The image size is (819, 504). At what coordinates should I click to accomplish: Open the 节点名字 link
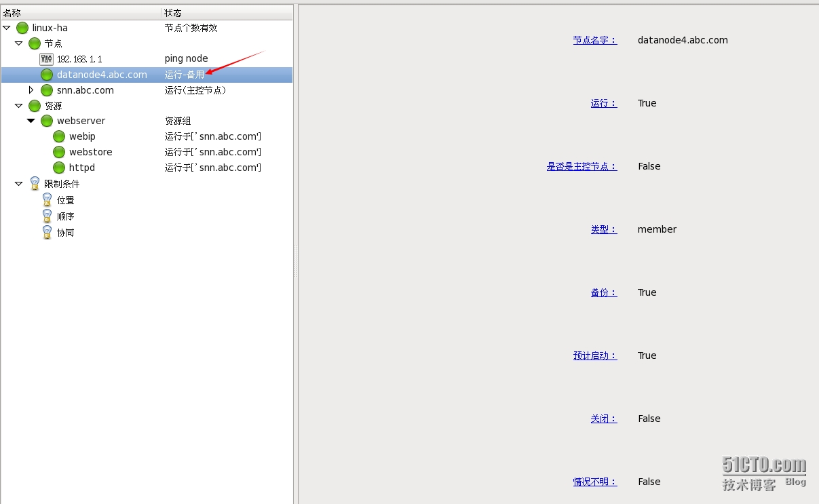(x=595, y=40)
